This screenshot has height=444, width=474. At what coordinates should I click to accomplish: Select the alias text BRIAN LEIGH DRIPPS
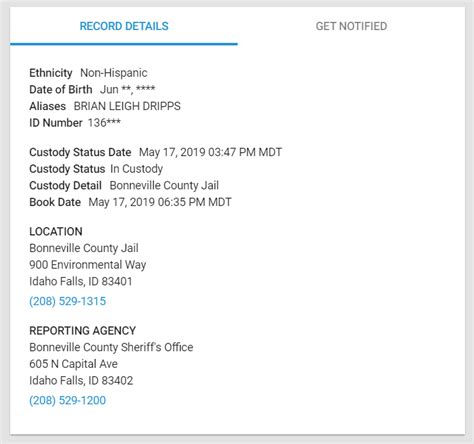pos(127,106)
